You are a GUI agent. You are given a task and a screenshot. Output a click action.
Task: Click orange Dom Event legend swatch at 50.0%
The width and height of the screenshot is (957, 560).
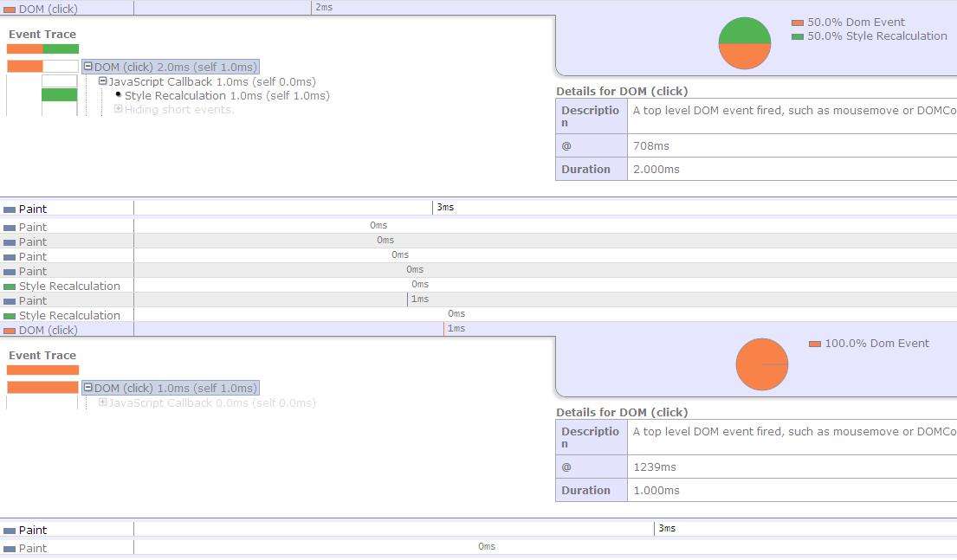797,23
